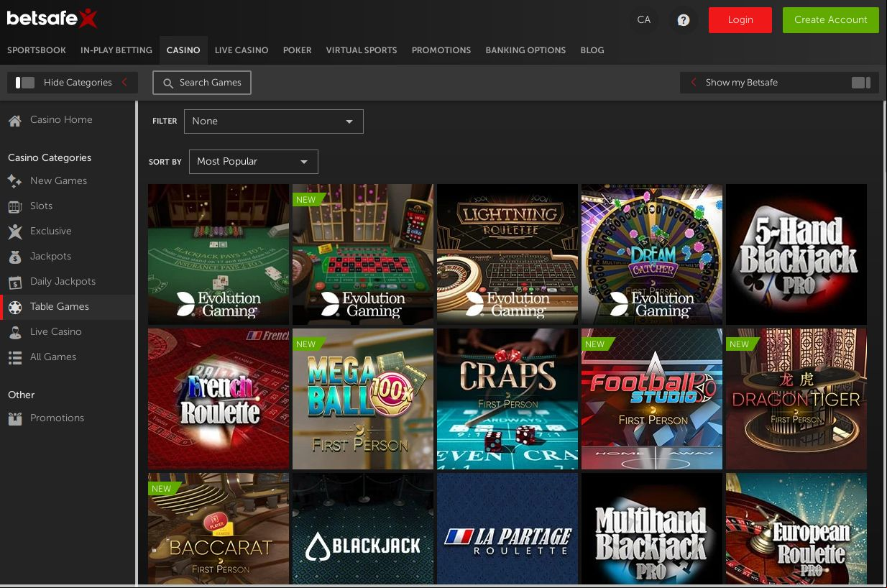Open the Promotions tab in the top navigation
This screenshot has height=588, width=887.
tap(441, 50)
